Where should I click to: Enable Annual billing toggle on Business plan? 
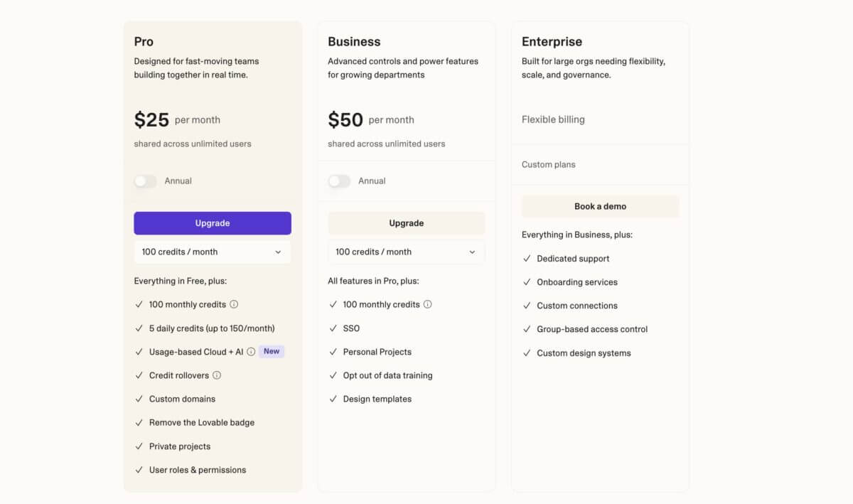[x=339, y=181]
